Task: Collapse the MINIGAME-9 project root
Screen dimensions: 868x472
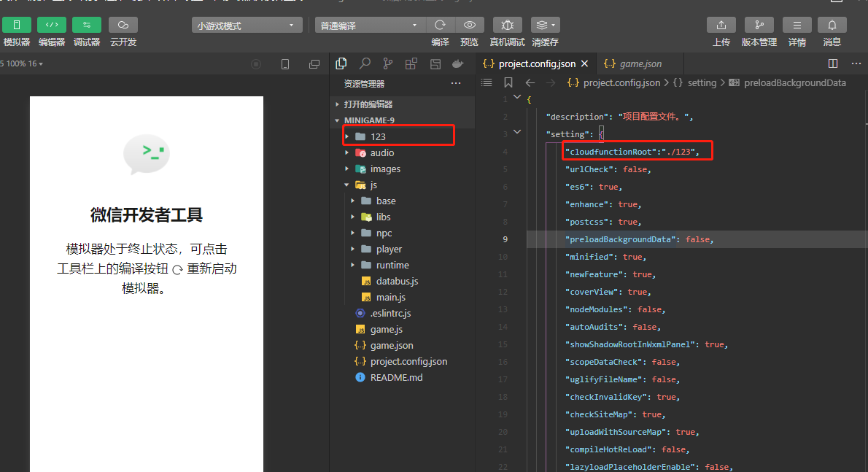Action: point(403,120)
